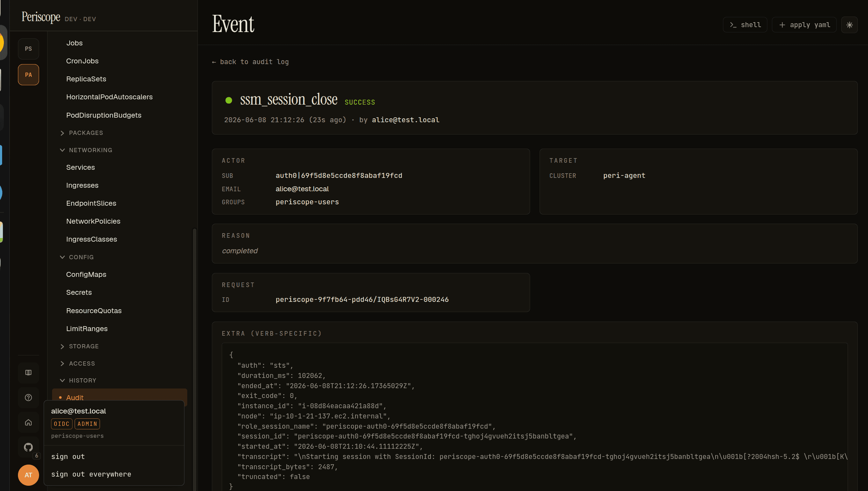Open ResourceQuotas in the sidebar
The height and width of the screenshot is (491, 868).
coord(94,311)
